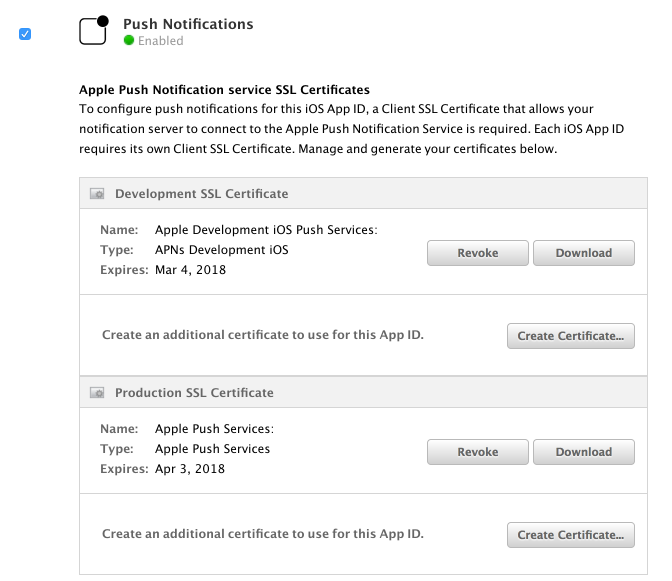Select the Apple Push Services: name value
672x581 pixels.
click(x=214, y=428)
